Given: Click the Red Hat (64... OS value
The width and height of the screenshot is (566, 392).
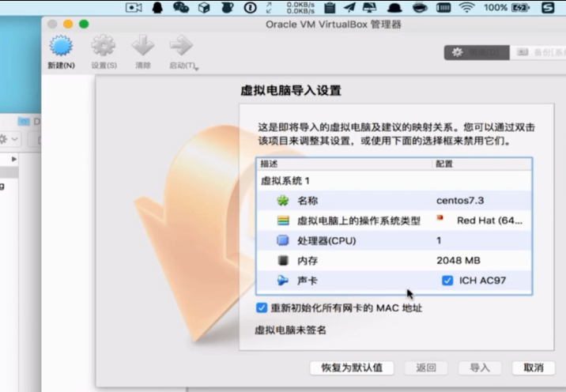Looking at the screenshot, I should click(x=489, y=220).
